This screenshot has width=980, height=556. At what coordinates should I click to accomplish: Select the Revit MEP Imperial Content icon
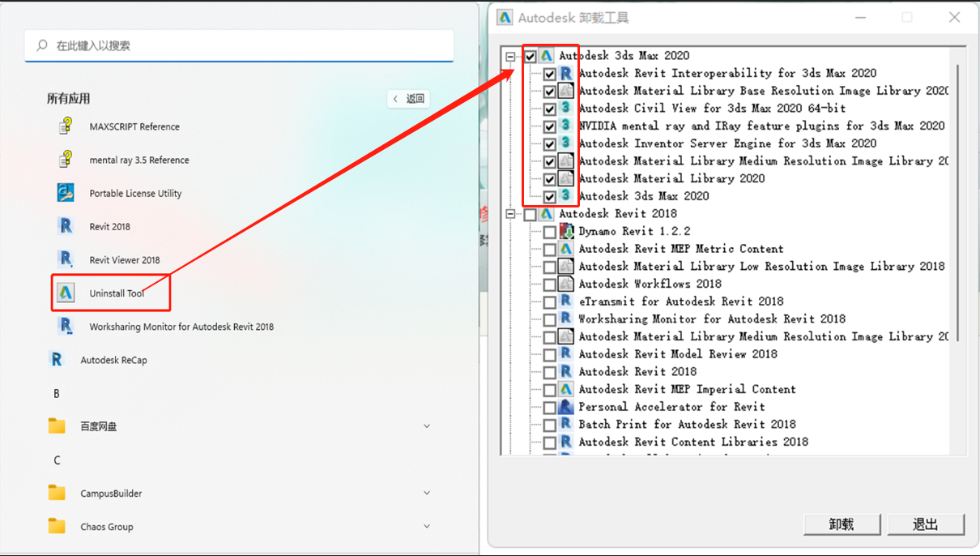(566, 389)
